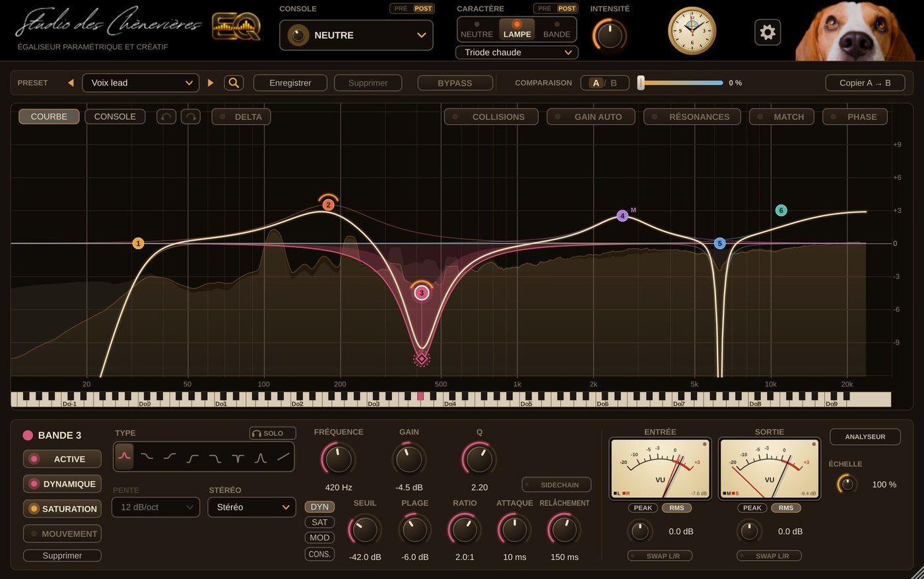Select the low shelf filter type icon
924x579 pixels.
[x=147, y=456]
